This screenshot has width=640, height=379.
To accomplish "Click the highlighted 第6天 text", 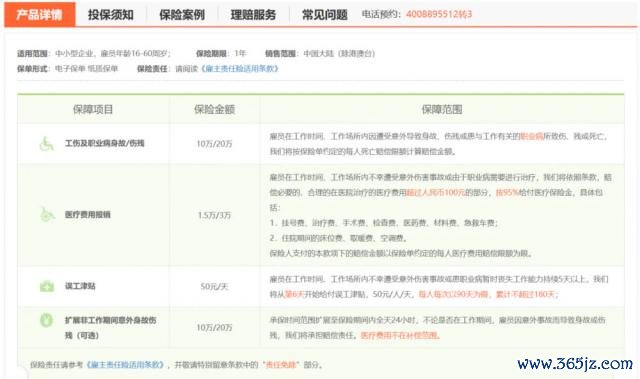I will click(294, 294).
